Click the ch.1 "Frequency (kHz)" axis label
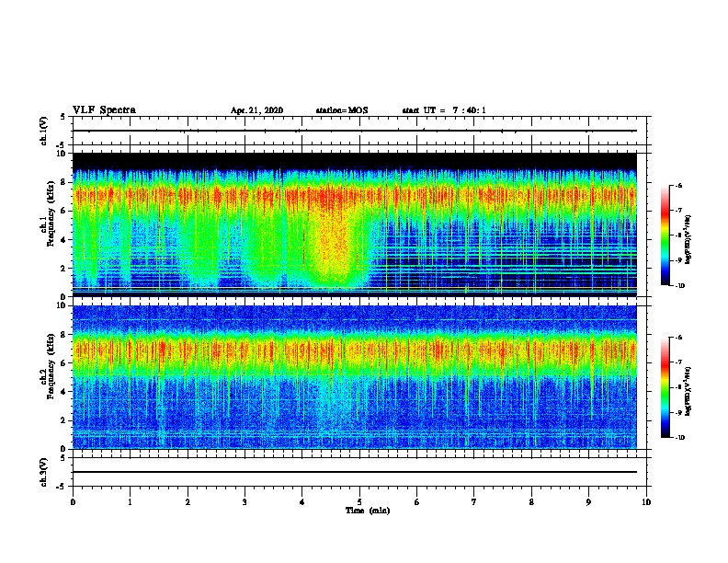 point(51,213)
